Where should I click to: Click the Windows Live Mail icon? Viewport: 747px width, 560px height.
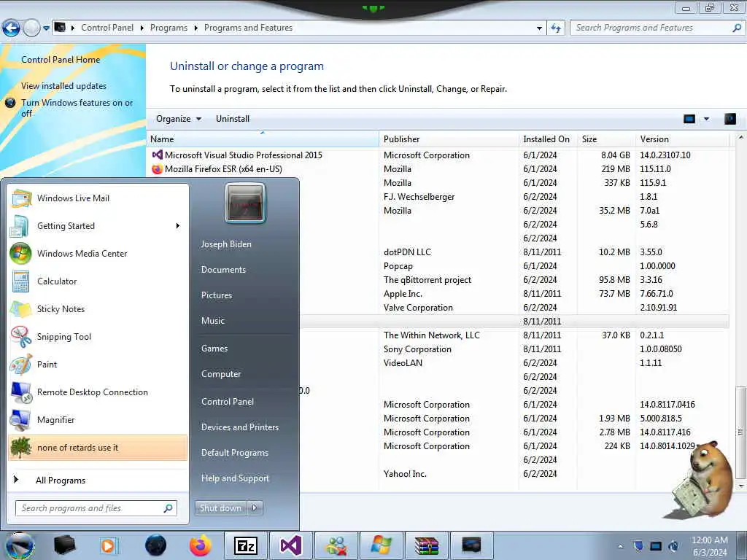point(21,198)
